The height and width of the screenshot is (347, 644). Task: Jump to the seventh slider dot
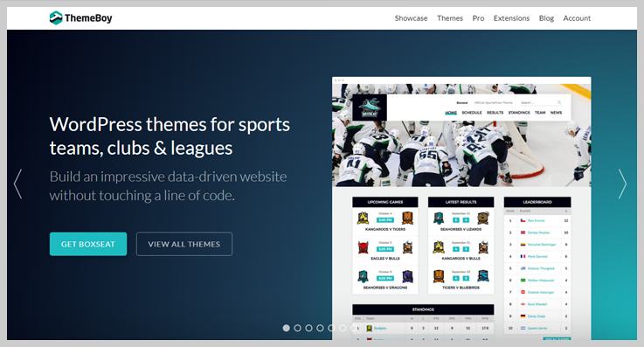[x=354, y=328]
